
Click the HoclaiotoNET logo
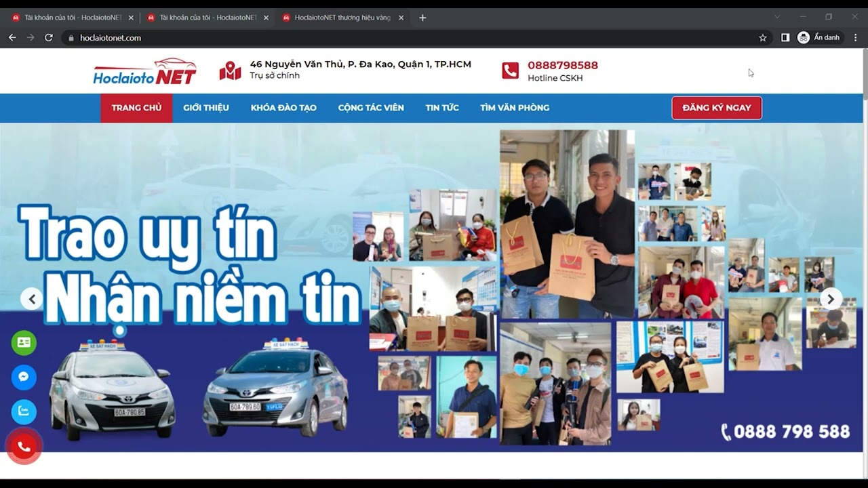144,70
